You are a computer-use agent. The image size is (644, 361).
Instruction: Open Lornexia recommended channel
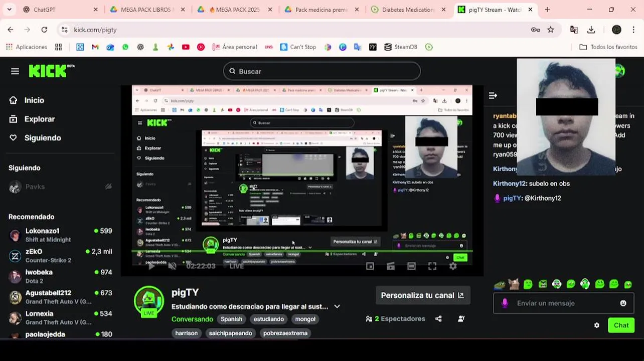(x=60, y=317)
